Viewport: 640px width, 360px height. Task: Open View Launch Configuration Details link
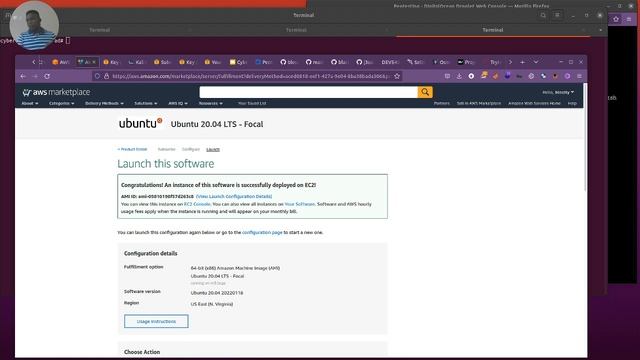click(x=234, y=196)
